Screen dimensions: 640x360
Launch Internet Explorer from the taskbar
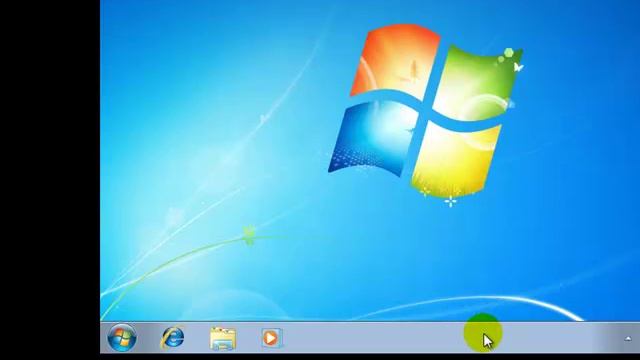(173, 338)
